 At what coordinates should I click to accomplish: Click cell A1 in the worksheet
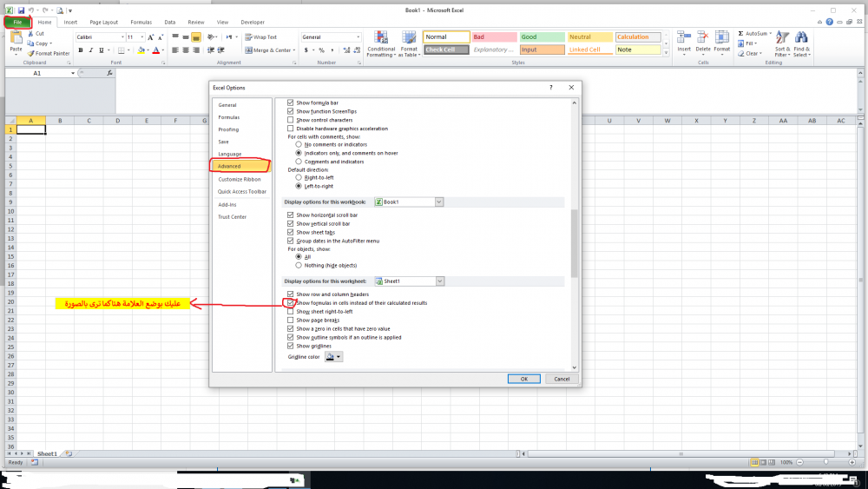(31, 129)
